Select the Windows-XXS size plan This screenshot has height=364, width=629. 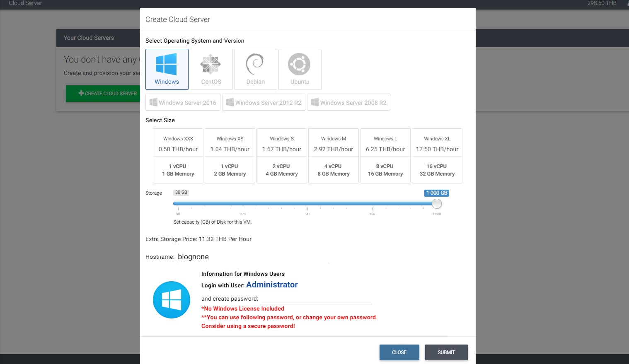[178, 156]
